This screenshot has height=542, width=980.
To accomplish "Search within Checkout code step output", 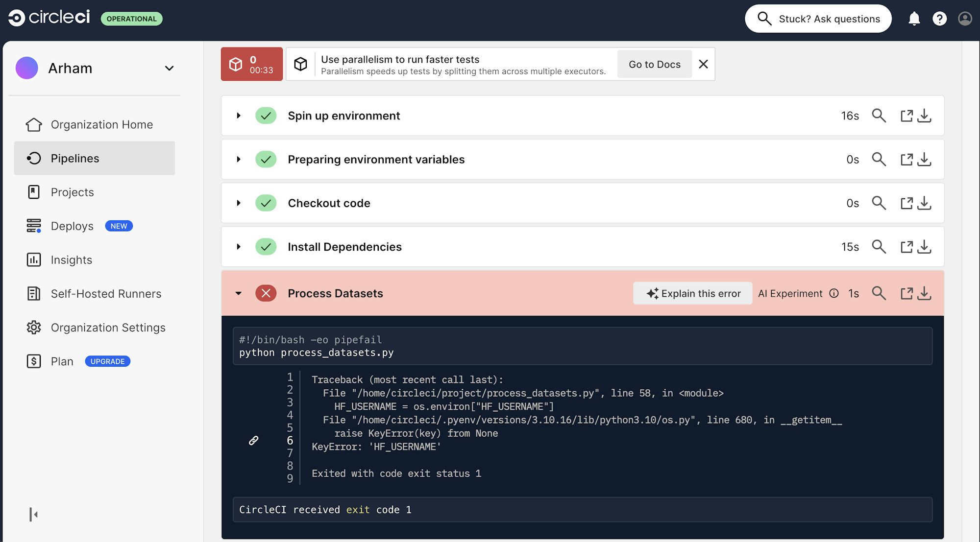I will click(879, 203).
